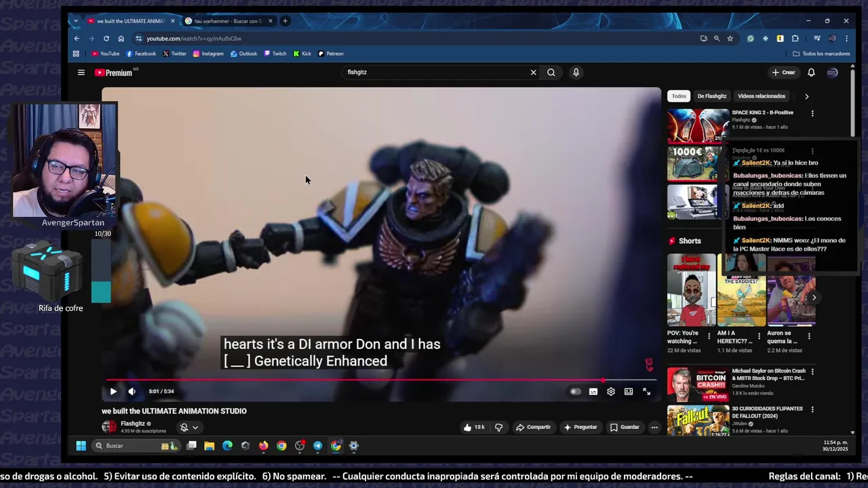The width and height of the screenshot is (868, 488).
Task: Switch to theater mode view
Action: pos(629,391)
